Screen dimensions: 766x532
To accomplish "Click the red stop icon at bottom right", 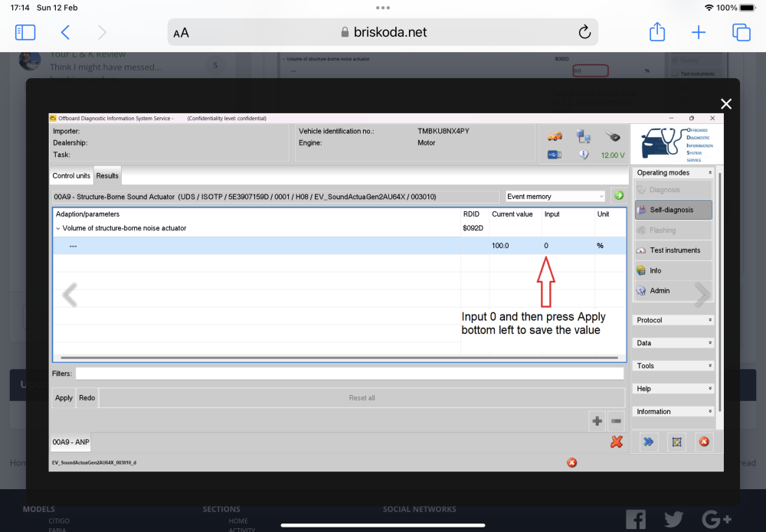I will [704, 442].
